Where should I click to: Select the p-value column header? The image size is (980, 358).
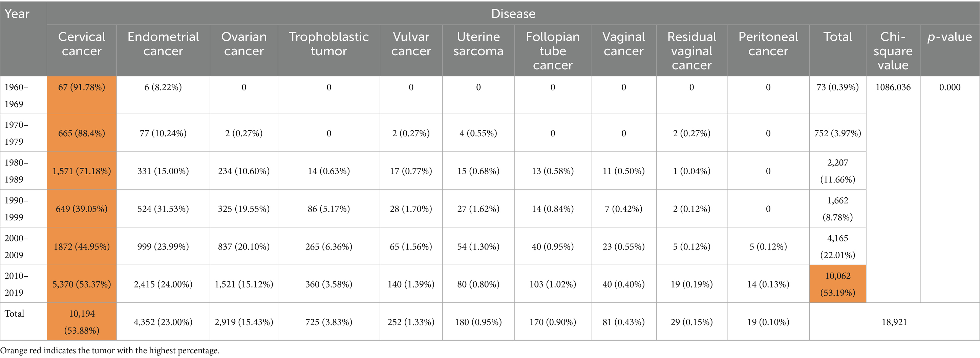click(949, 37)
